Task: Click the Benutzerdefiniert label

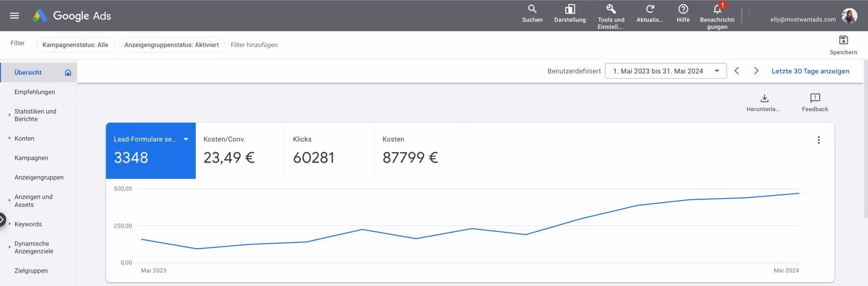Action: point(574,71)
